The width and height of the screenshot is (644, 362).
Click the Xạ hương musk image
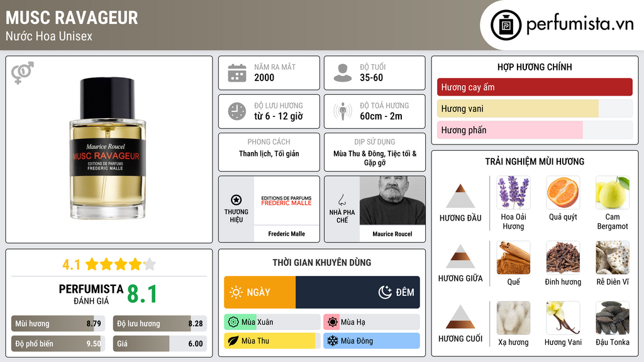point(513,317)
